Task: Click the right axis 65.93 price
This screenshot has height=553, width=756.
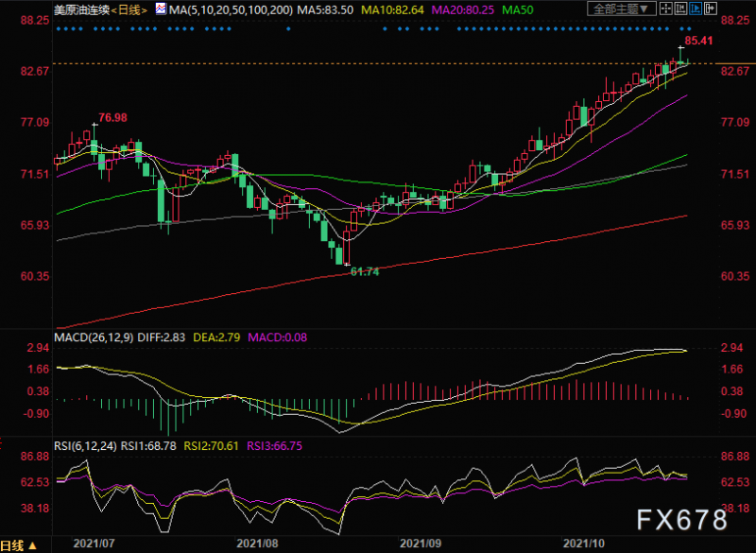Action: pyautogui.click(x=735, y=225)
